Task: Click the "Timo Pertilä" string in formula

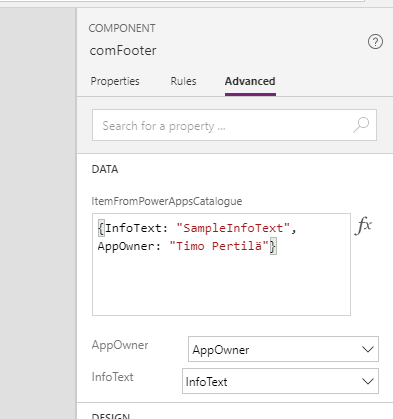Action: pyautogui.click(x=219, y=246)
